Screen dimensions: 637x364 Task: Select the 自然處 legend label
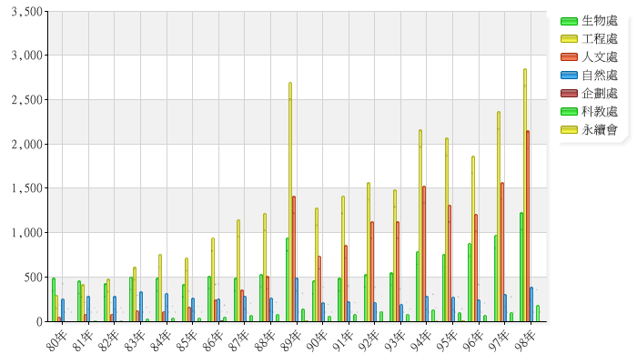601,76
